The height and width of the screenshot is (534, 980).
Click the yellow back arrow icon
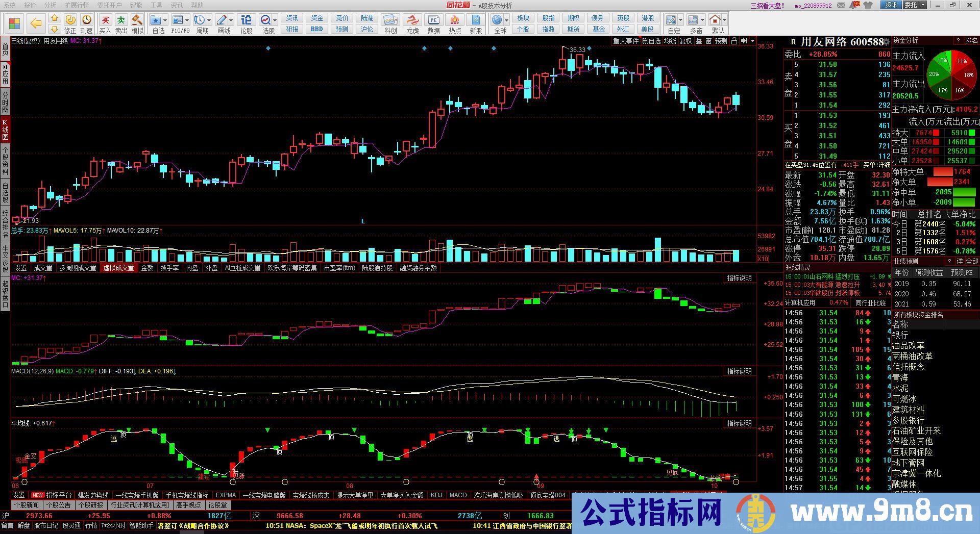(x=36, y=23)
